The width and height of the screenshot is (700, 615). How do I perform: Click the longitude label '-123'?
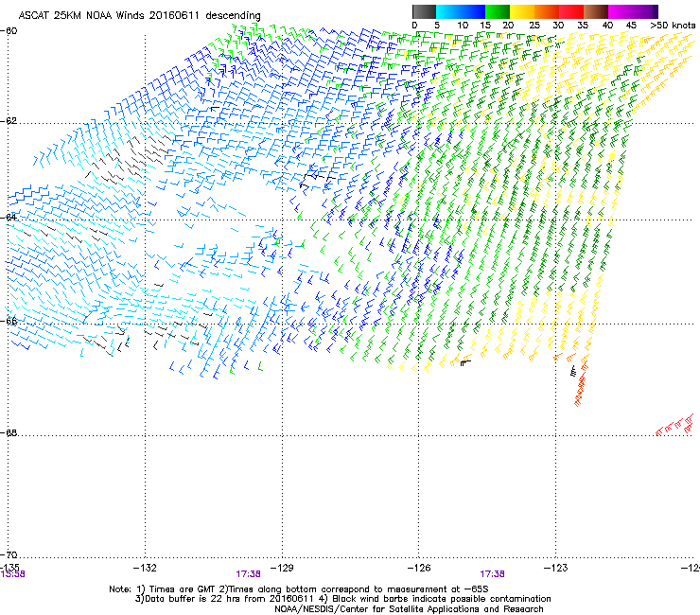(x=556, y=568)
